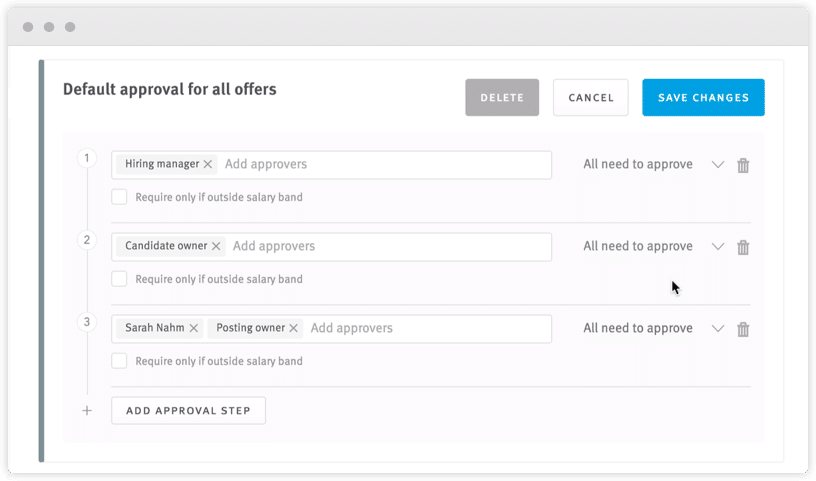Remove Hiring manager approver tag
Viewport: 816px width, 481px height.
(208, 164)
